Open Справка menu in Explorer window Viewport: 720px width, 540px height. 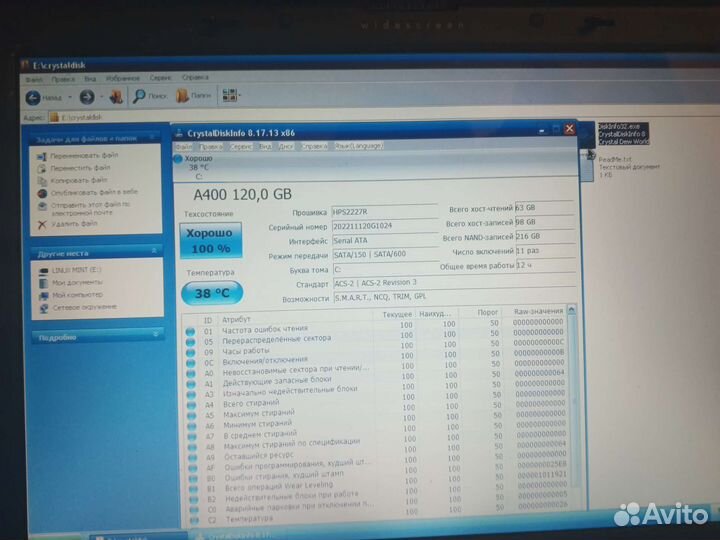click(x=195, y=78)
